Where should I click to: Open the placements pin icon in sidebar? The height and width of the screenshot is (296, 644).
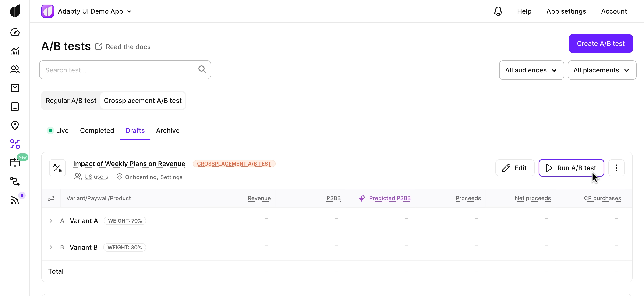point(15,125)
